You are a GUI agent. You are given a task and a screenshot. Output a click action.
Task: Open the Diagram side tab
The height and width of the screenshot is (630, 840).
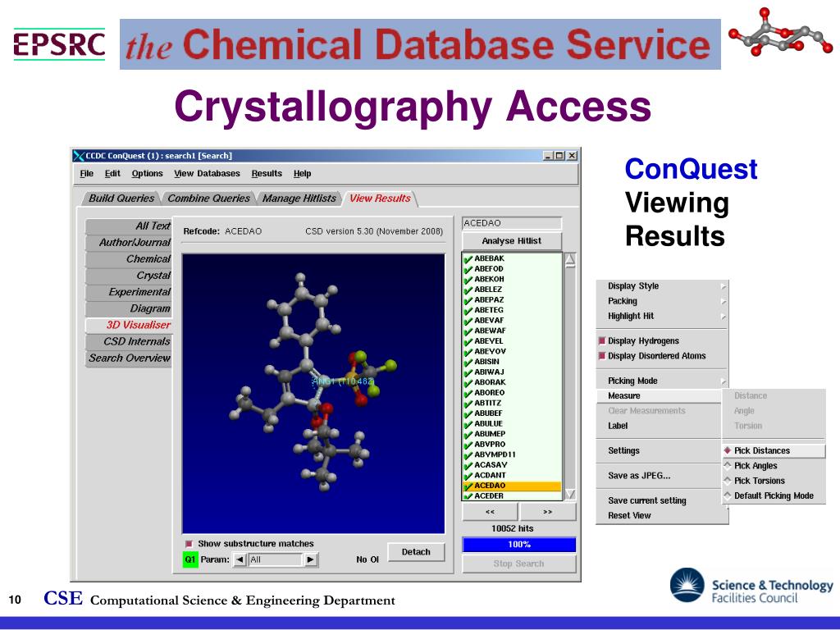point(129,309)
